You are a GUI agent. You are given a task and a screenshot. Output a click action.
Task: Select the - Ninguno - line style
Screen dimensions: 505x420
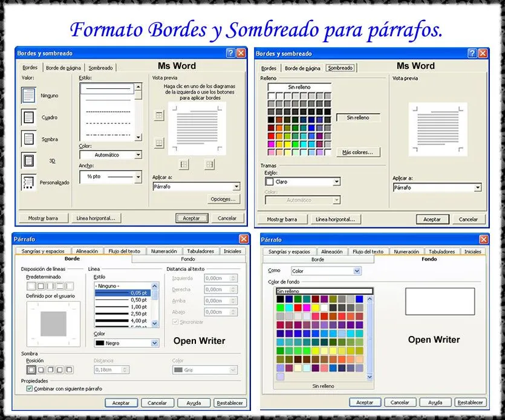122,286
